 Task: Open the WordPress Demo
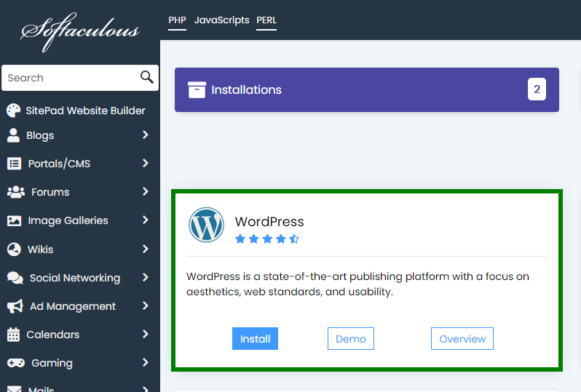[350, 338]
